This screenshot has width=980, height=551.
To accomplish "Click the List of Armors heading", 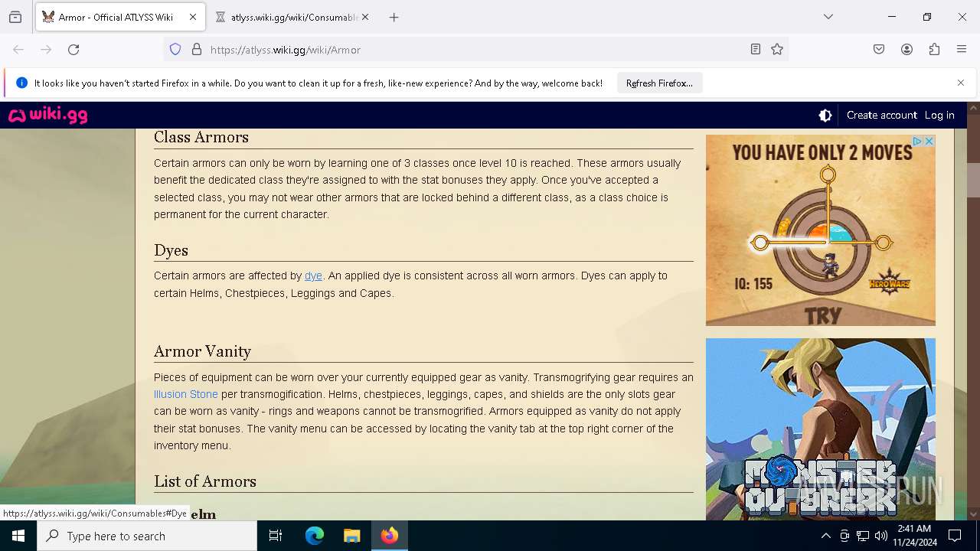I will coord(205,481).
